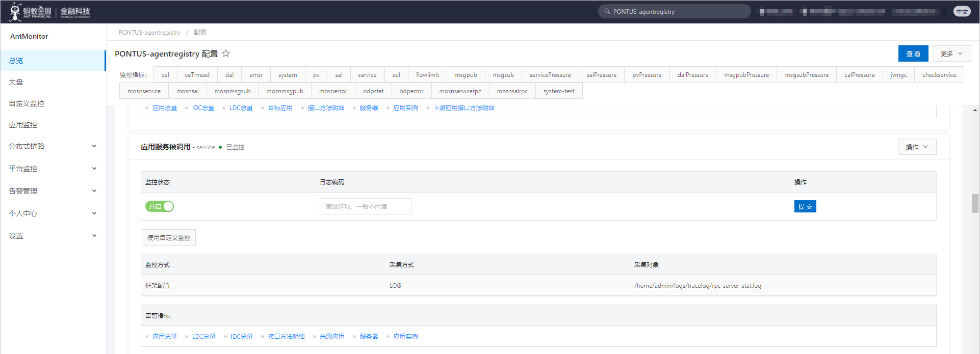Click the 提交 submit button
This screenshot has height=354, width=980.
pyautogui.click(x=805, y=206)
